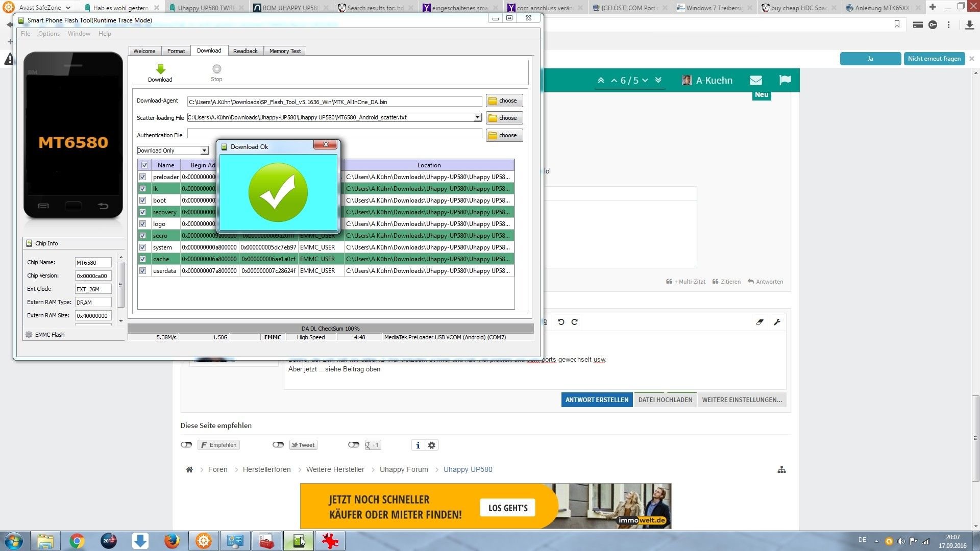Switch to the Welcome tab
The image size is (980, 551).
click(144, 51)
